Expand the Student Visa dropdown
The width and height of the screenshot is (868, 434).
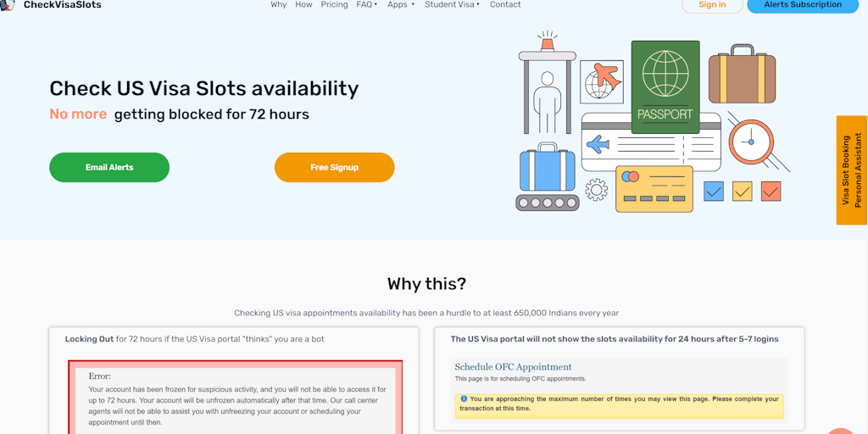point(452,4)
